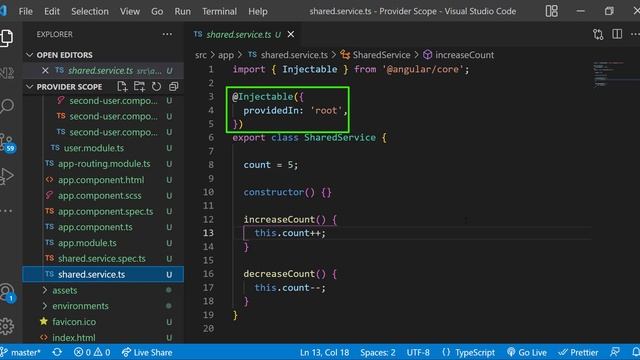640x360 pixels.
Task: Open app.component.ts file
Action: [x=95, y=227]
